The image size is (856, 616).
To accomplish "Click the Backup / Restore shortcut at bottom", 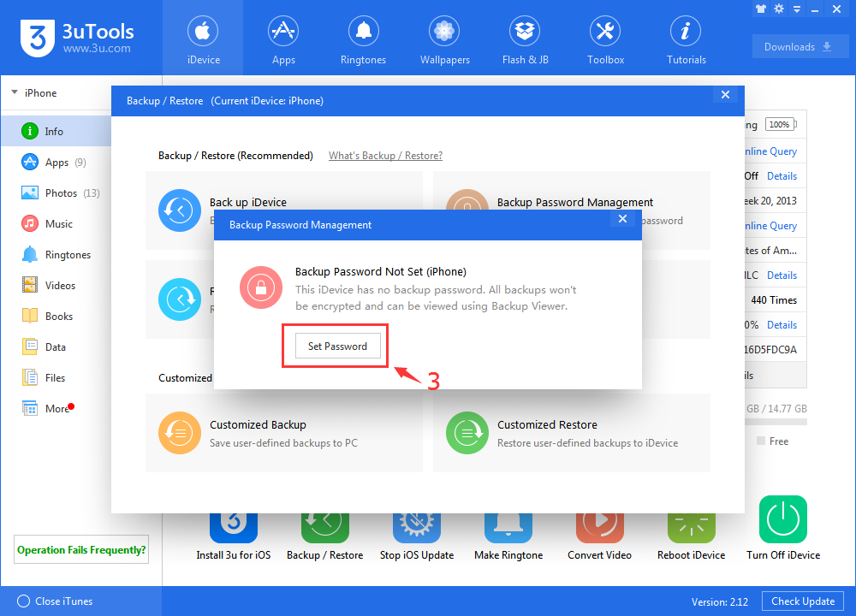I will (x=324, y=537).
